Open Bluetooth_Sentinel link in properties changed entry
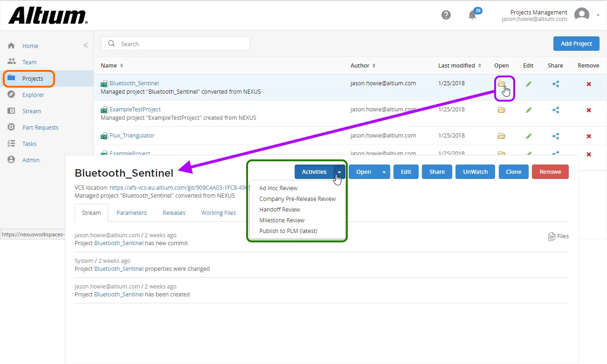Viewport: 607px width, 364px height. [119, 268]
